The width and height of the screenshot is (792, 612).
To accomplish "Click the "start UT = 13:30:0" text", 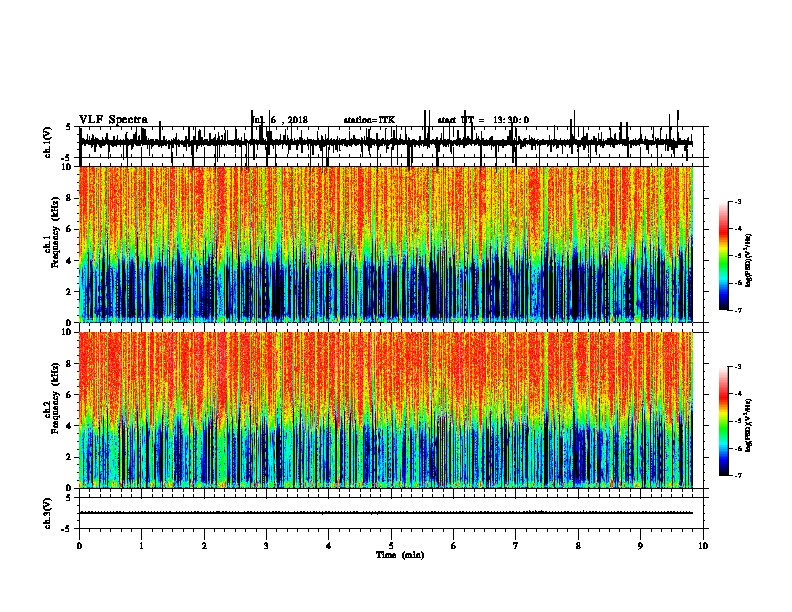I will coord(483,120).
